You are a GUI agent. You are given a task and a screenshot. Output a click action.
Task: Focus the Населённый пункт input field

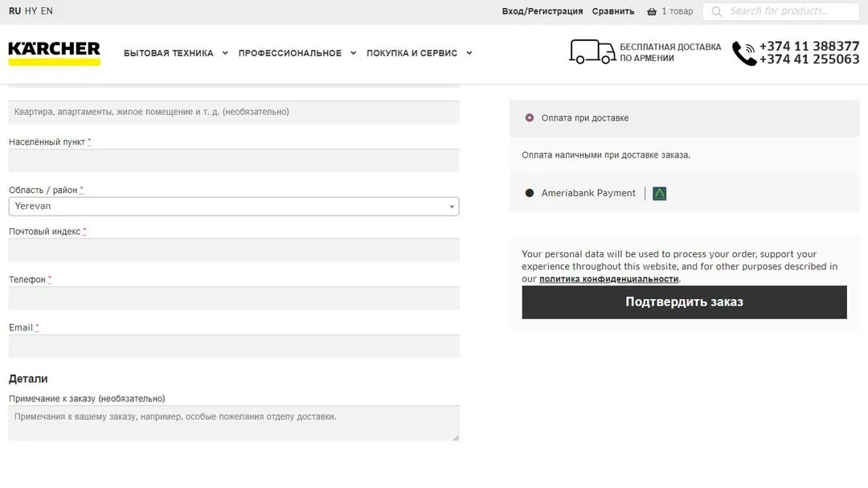click(x=234, y=160)
